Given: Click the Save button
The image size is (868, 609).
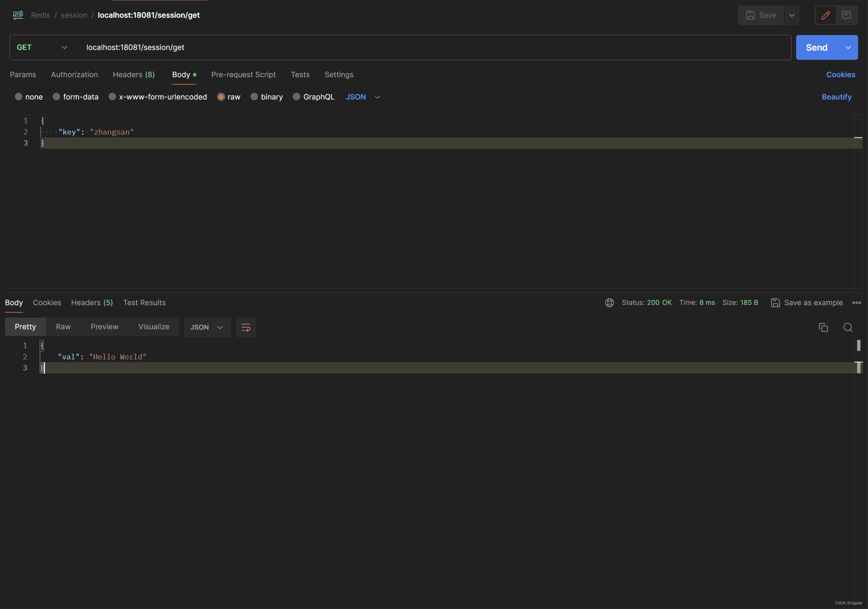Looking at the screenshot, I should point(761,15).
